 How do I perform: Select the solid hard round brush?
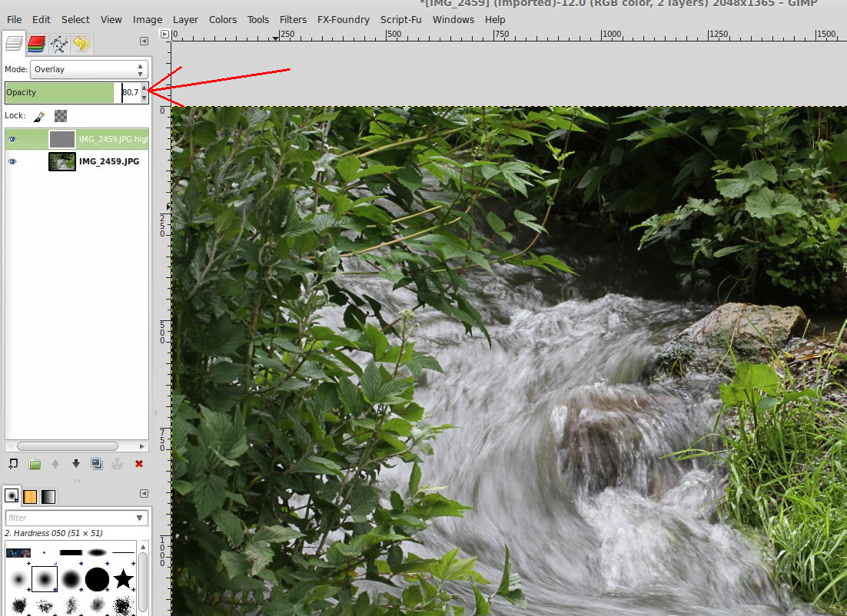98,579
